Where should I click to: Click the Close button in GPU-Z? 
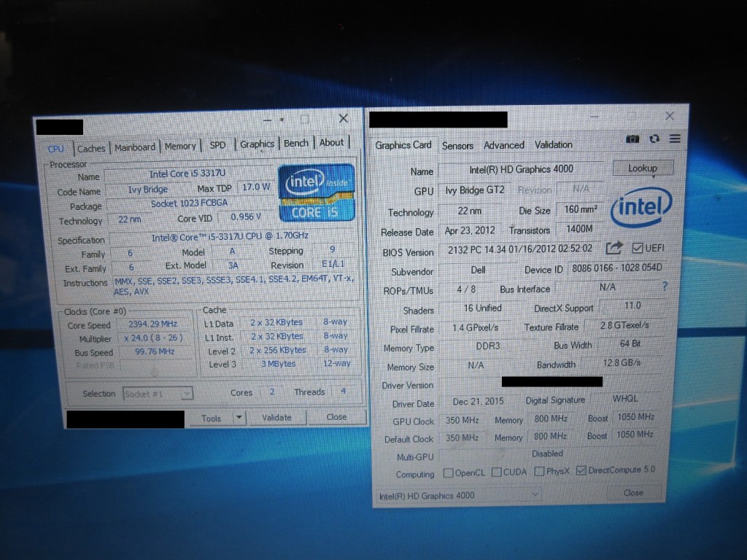[x=634, y=493]
